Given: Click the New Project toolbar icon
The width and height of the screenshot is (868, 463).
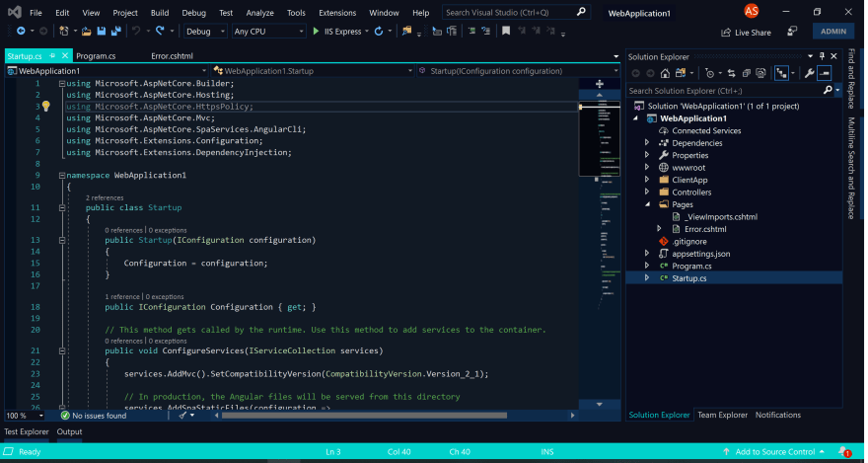Looking at the screenshot, I should pos(64,32).
